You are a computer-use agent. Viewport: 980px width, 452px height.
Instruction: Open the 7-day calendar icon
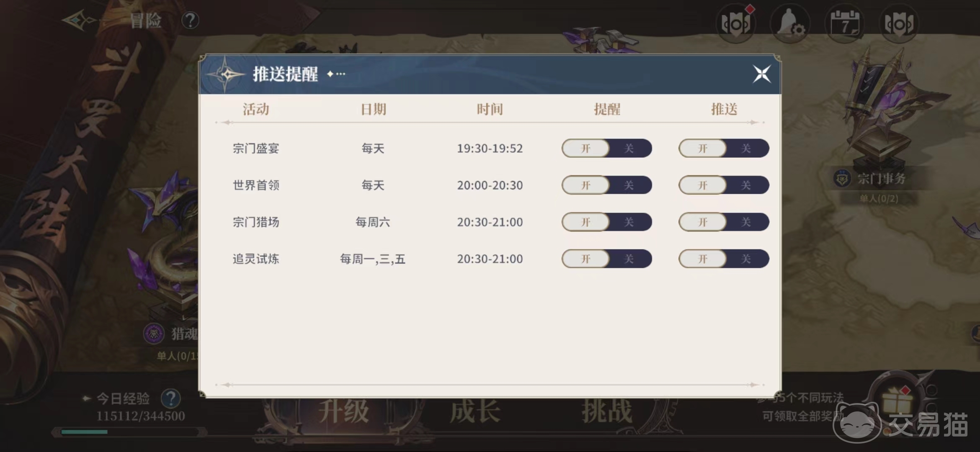coord(844,24)
